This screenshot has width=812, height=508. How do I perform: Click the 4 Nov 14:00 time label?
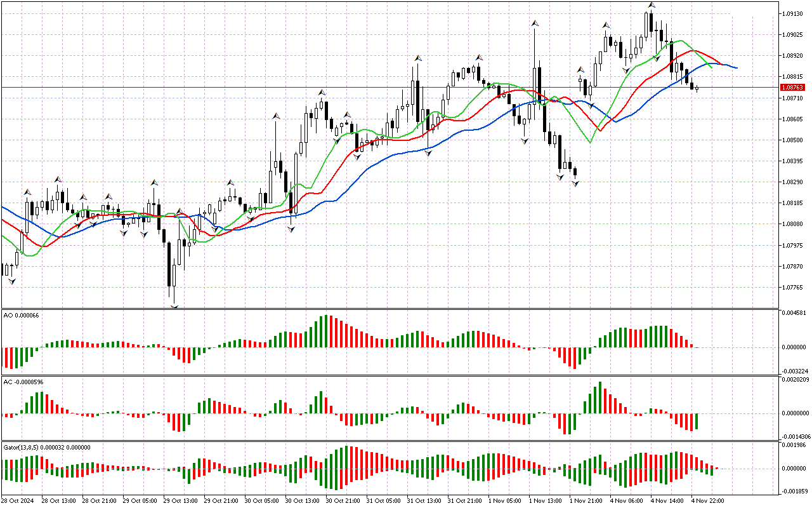coord(666,500)
